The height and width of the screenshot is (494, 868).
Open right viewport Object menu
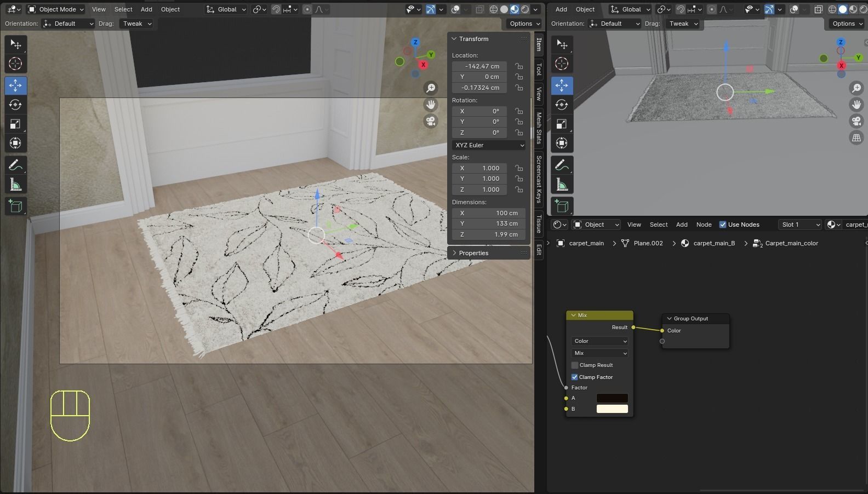[585, 9]
